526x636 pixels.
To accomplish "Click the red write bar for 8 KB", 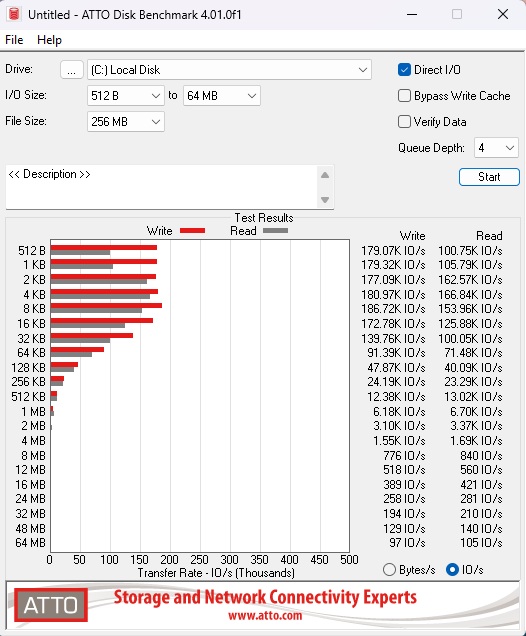I will (x=106, y=305).
